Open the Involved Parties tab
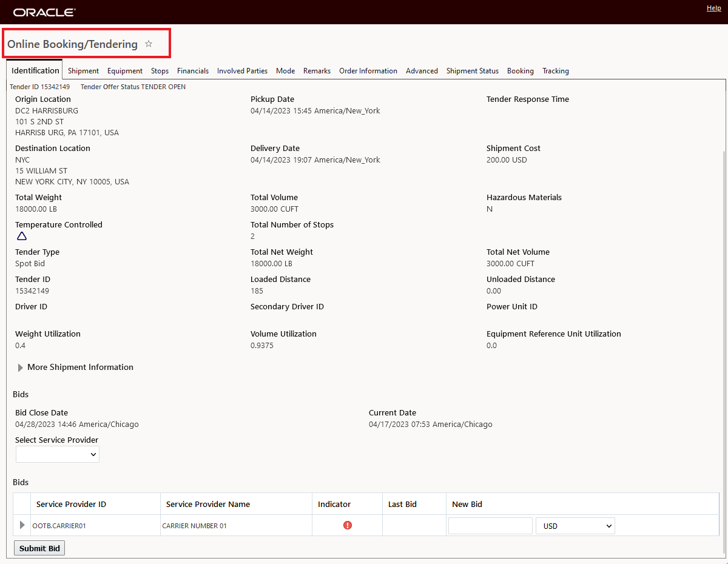728x564 pixels. (242, 71)
